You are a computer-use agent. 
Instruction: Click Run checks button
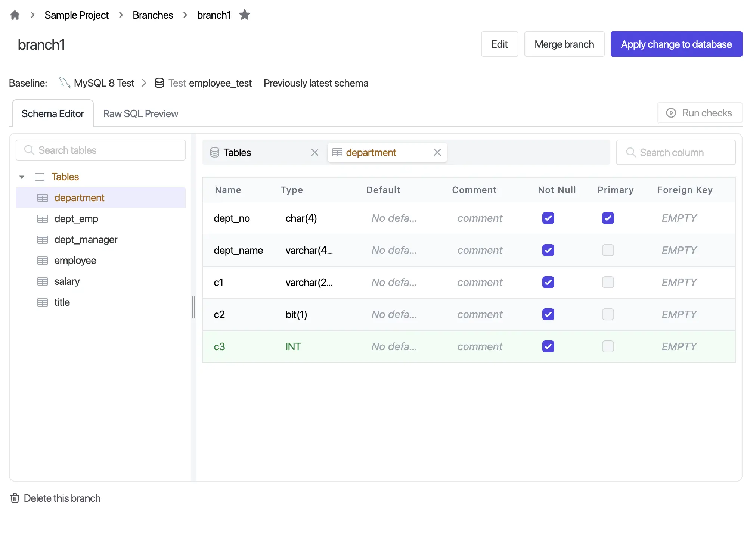coord(700,113)
